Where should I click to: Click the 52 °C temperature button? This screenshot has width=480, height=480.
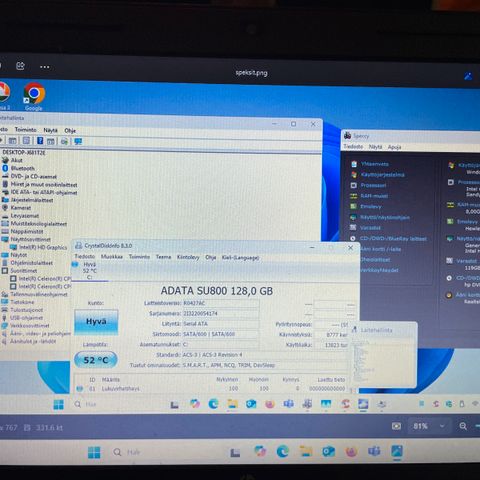96,360
